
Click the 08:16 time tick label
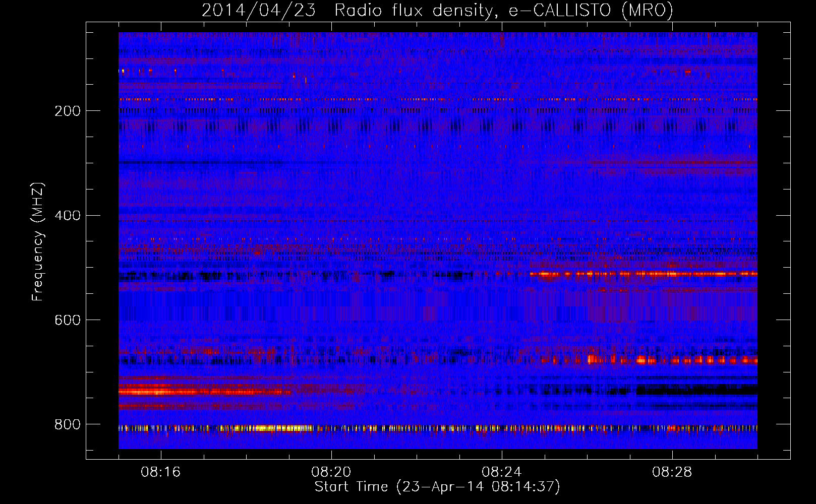pyautogui.click(x=160, y=472)
